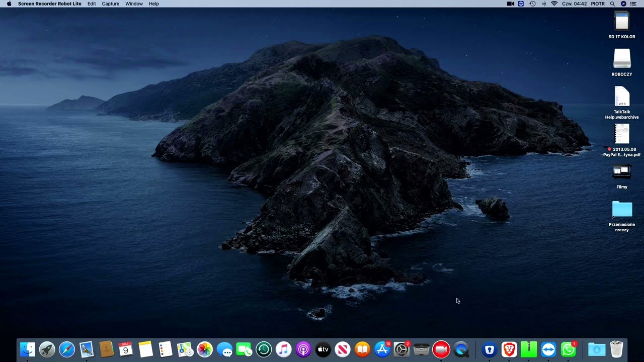Image resolution: width=644 pixels, height=362 pixels.
Task: Launch Launchpad rocket icon in dock
Action: pyautogui.click(x=47, y=349)
